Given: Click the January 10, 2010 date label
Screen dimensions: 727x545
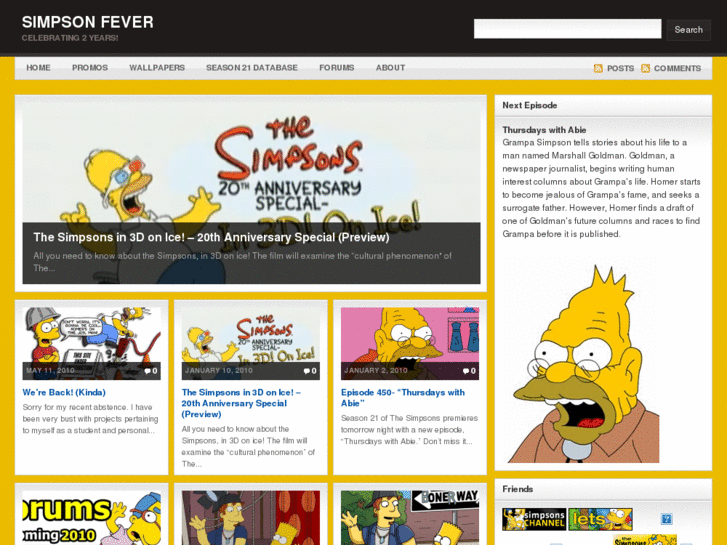Looking at the screenshot, I should point(219,371).
